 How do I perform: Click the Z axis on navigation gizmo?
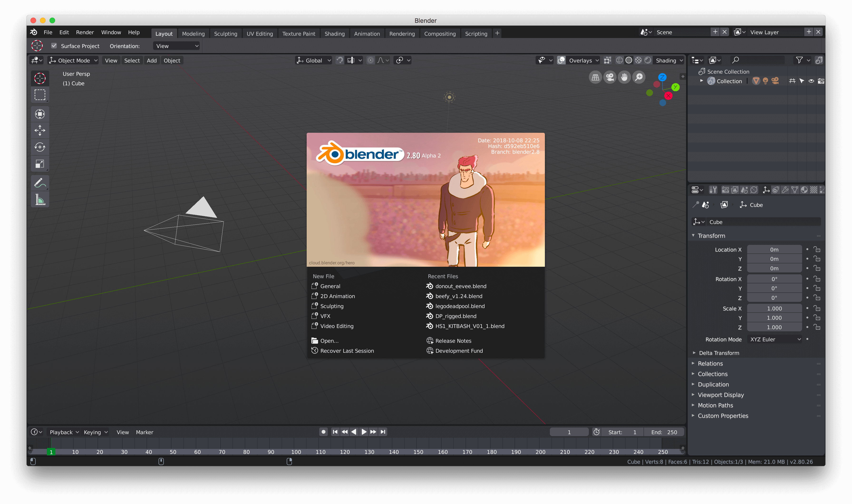tap(662, 77)
